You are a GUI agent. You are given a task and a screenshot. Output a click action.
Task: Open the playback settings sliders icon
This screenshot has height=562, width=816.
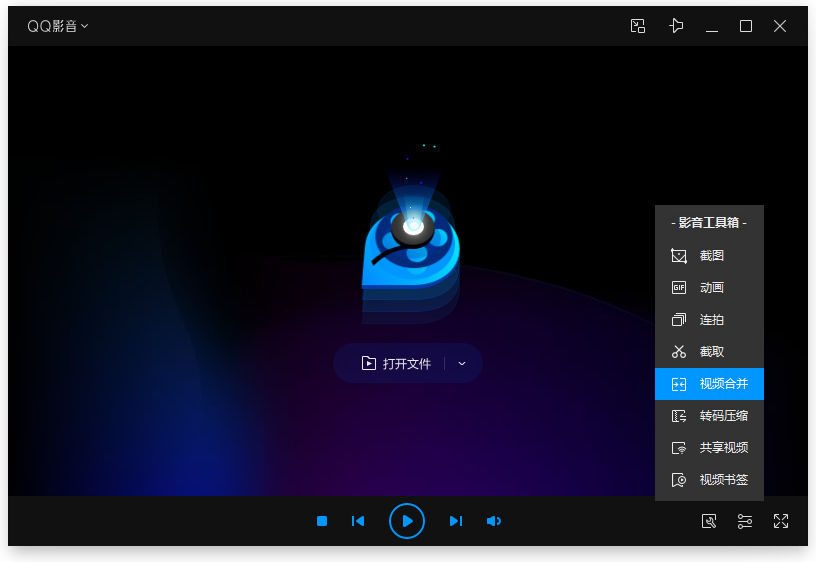(745, 521)
